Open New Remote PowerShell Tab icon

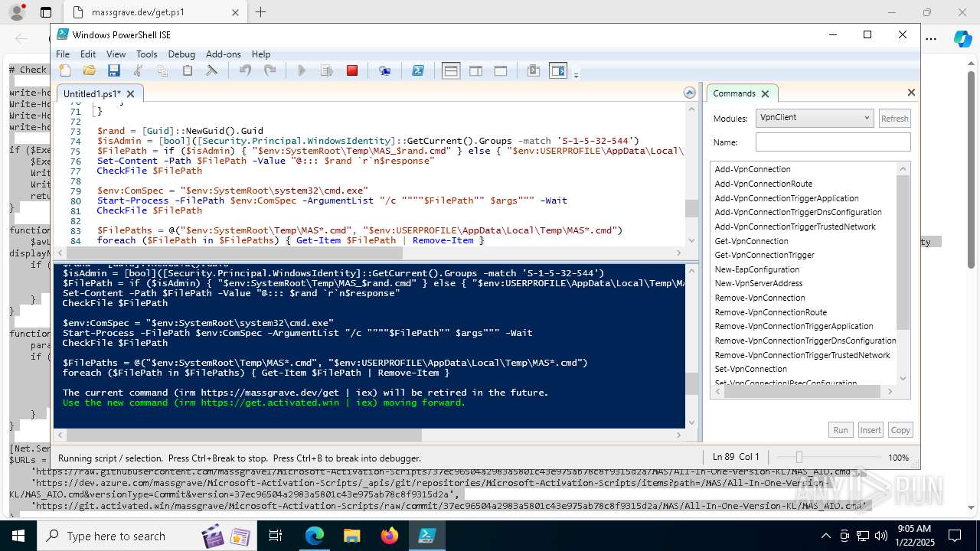point(385,70)
